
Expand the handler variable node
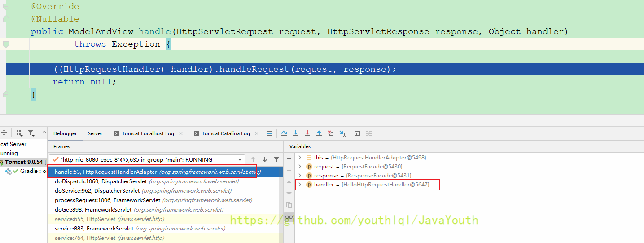click(x=300, y=185)
